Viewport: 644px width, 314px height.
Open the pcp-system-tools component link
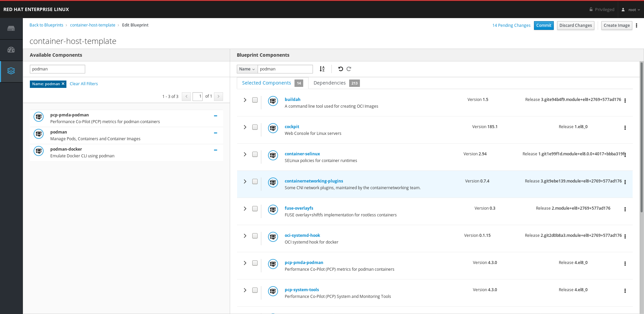pos(302,290)
